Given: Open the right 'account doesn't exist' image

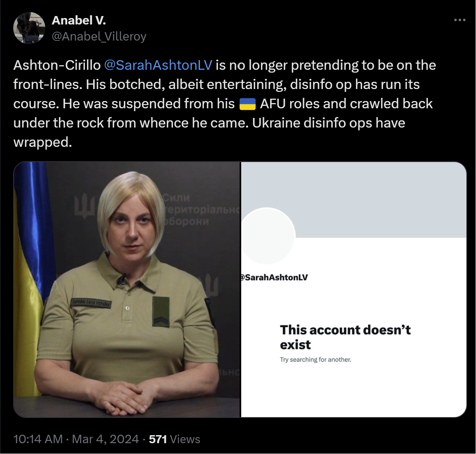Looking at the screenshot, I should click(x=354, y=290).
